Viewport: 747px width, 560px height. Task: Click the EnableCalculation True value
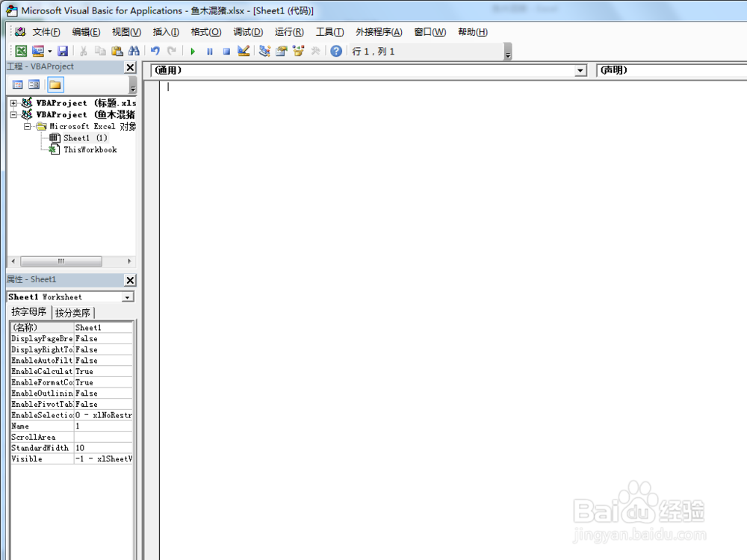[103, 371]
